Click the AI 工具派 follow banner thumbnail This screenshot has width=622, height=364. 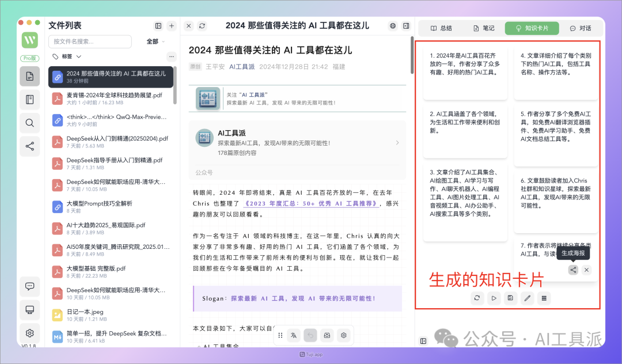(208, 98)
